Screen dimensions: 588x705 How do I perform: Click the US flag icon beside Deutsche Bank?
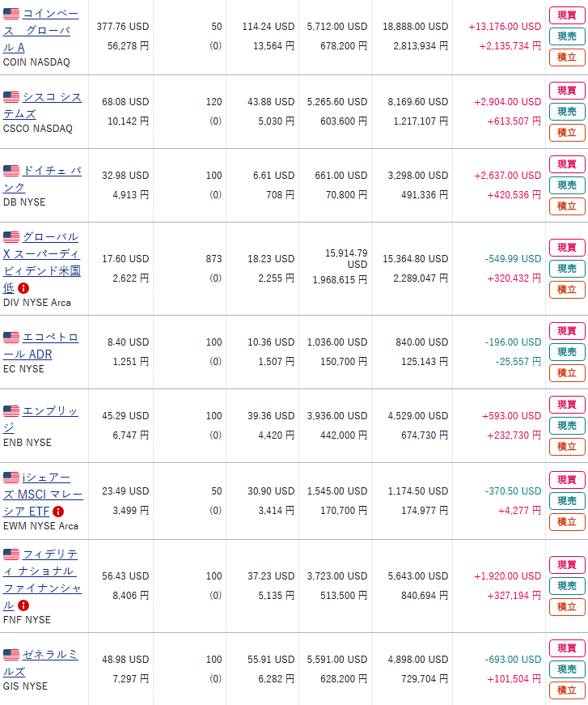coord(11,171)
